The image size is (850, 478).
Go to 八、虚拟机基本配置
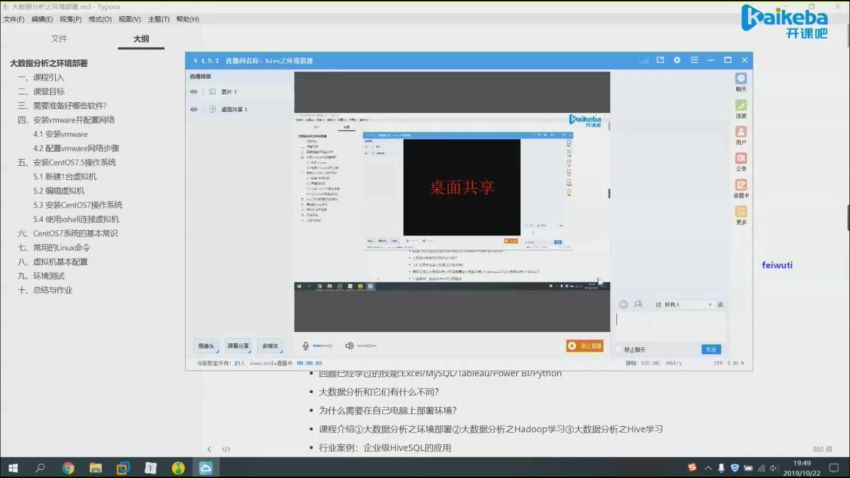pyautogui.click(x=53, y=262)
